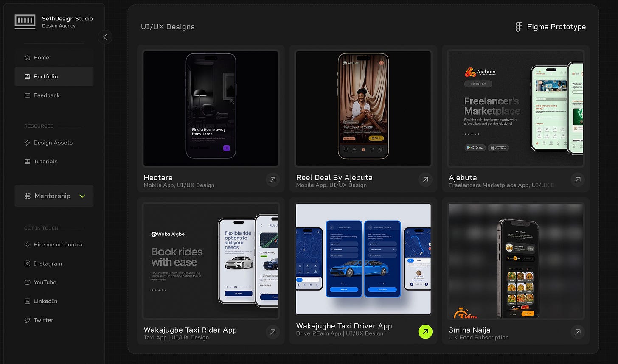Click the Design Agency subtitle
Screen dimensions: 618x364
click(x=59, y=26)
